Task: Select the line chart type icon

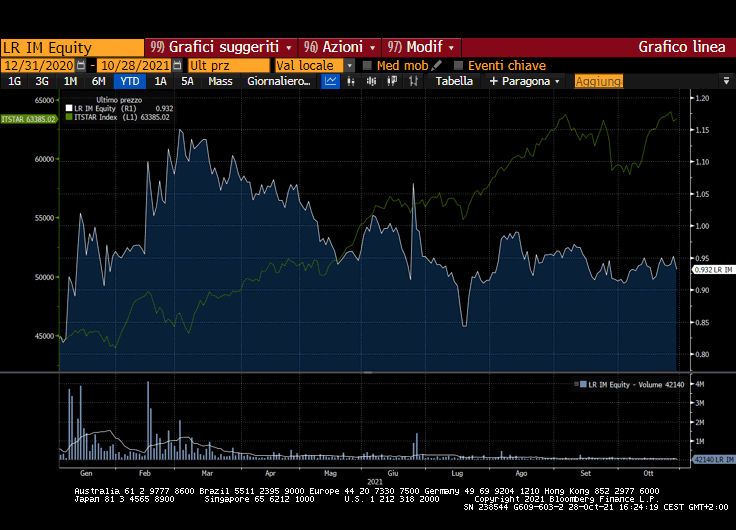Action: (x=330, y=81)
